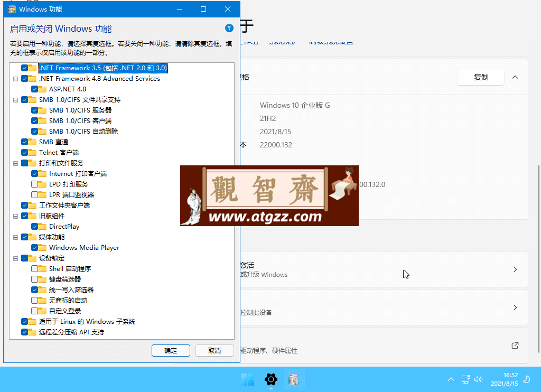Open the network tray icon
The width and height of the screenshot is (541, 392).
click(466, 379)
